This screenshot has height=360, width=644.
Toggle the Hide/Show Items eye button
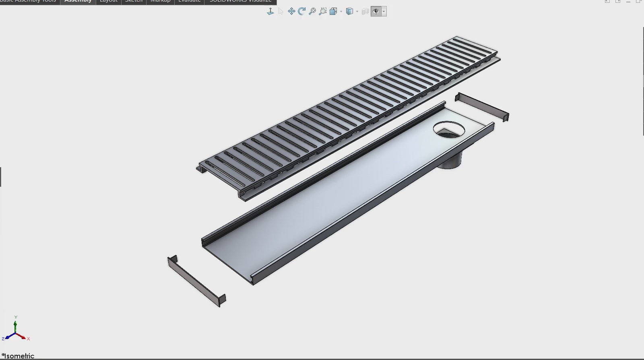click(376, 11)
